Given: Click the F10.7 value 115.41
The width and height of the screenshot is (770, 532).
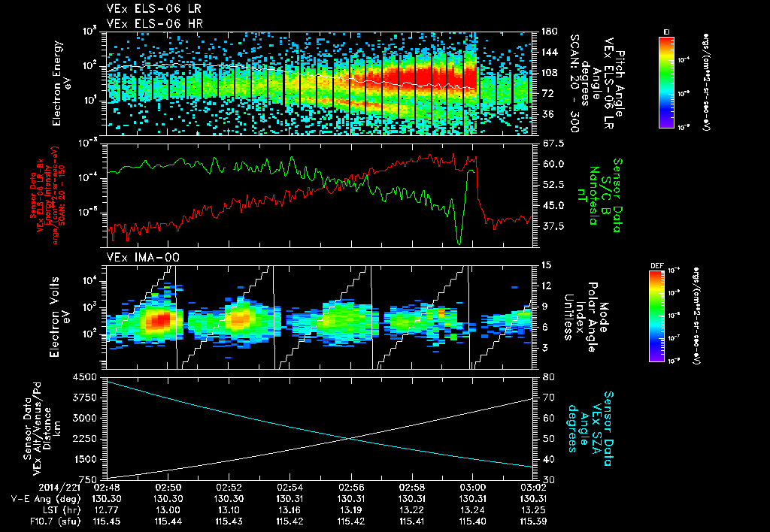Looking at the screenshot, I should 411,521.
